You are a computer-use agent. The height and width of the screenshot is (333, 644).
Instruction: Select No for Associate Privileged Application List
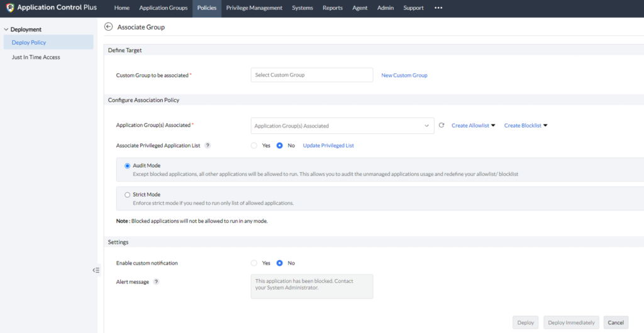click(280, 146)
